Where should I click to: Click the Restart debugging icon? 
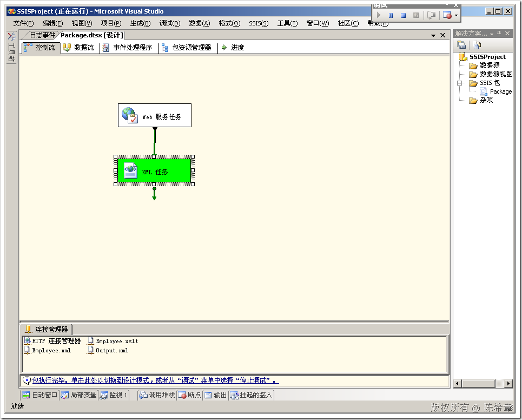click(416, 15)
